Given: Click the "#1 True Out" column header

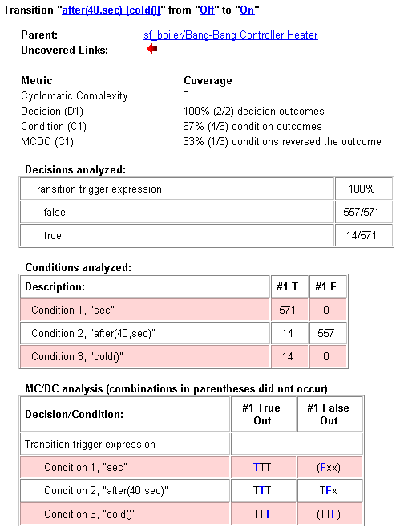Looking at the screenshot, I should point(264,414).
